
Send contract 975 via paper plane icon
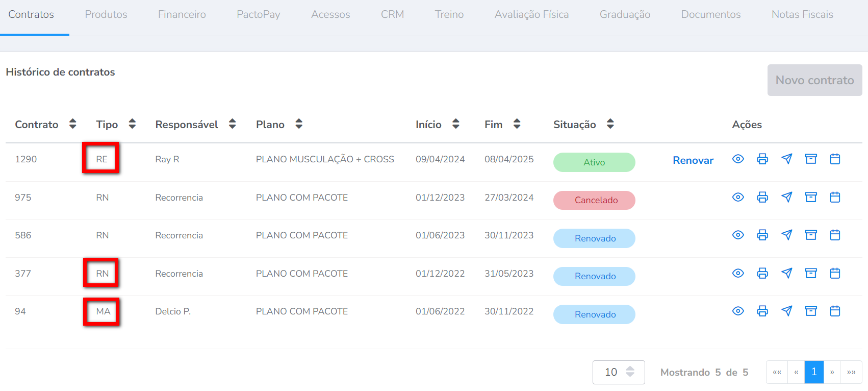pyautogui.click(x=786, y=197)
